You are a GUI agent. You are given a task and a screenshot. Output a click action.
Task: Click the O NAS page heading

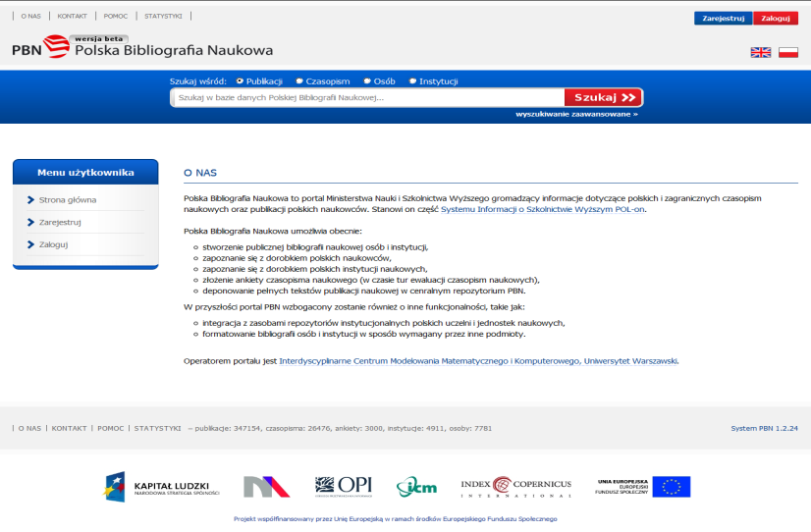click(200, 173)
